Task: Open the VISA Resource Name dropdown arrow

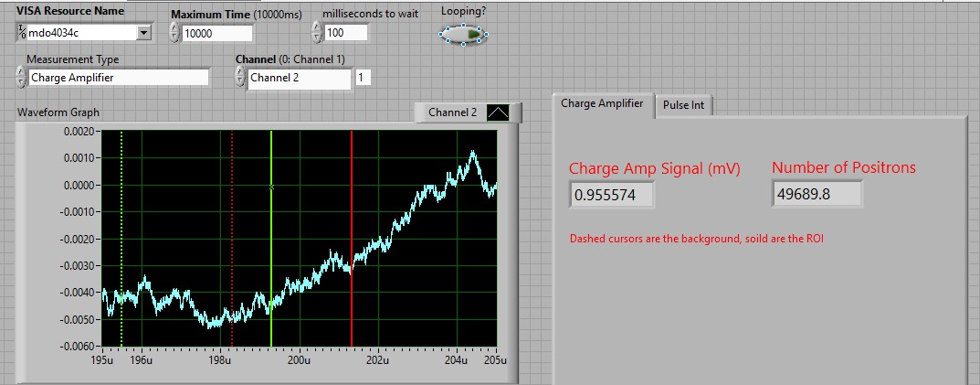Action: [143, 33]
